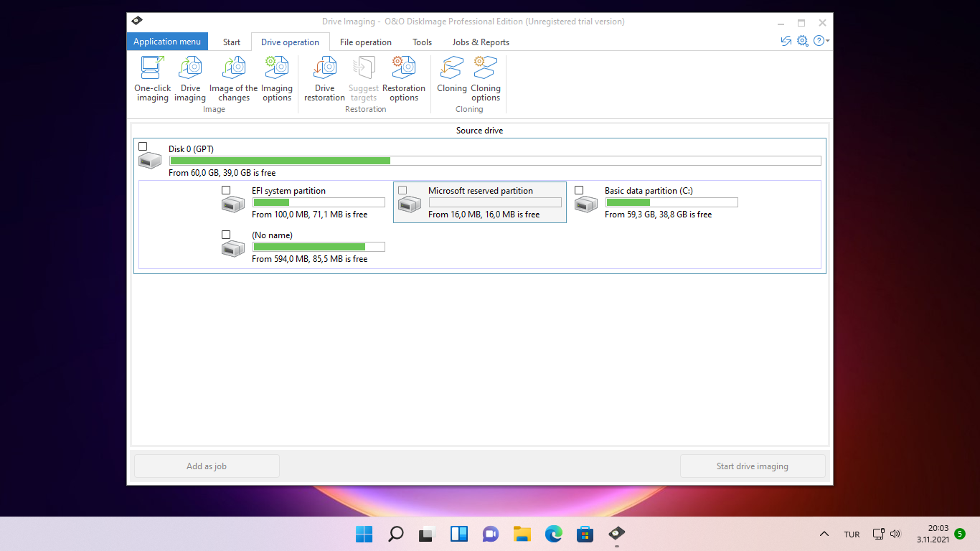This screenshot has height=551, width=980.
Task: Click the EFI system partition drive icon
Action: pyautogui.click(x=233, y=205)
